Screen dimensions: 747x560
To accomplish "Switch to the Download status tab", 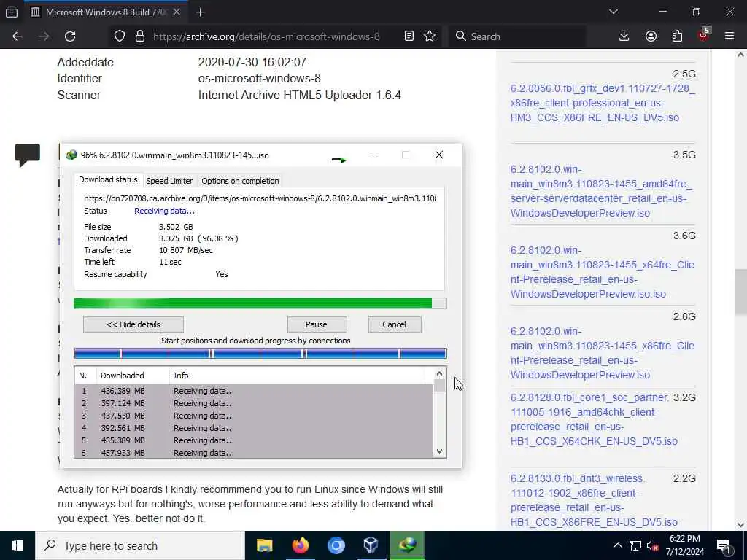I will [108, 179].
